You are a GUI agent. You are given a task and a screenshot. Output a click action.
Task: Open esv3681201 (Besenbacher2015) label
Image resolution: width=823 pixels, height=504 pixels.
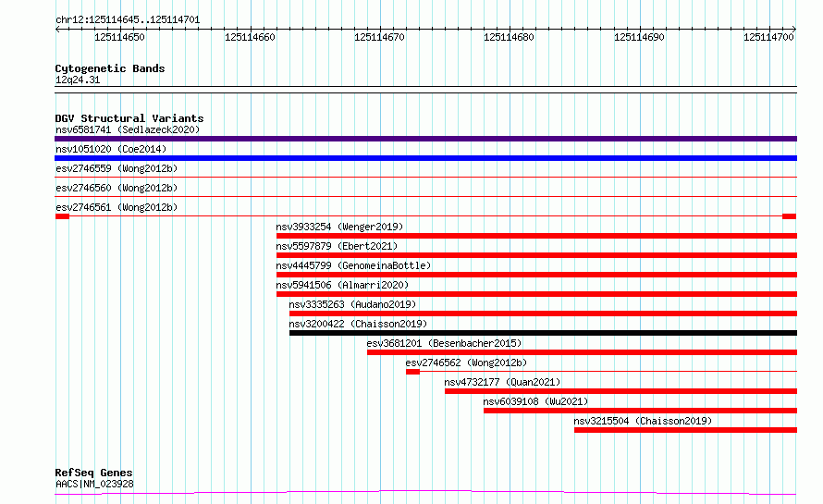click(444, 343)
